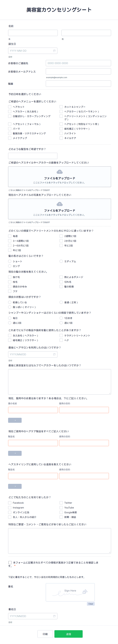Clear the signature with Clear button
The image size is (118, 644).
[91, 604]
